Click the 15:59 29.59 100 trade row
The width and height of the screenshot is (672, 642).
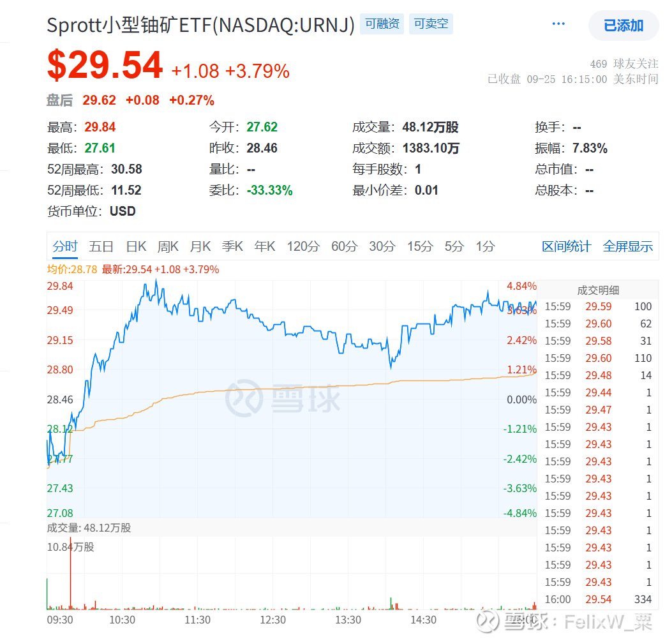pos(598,307)
